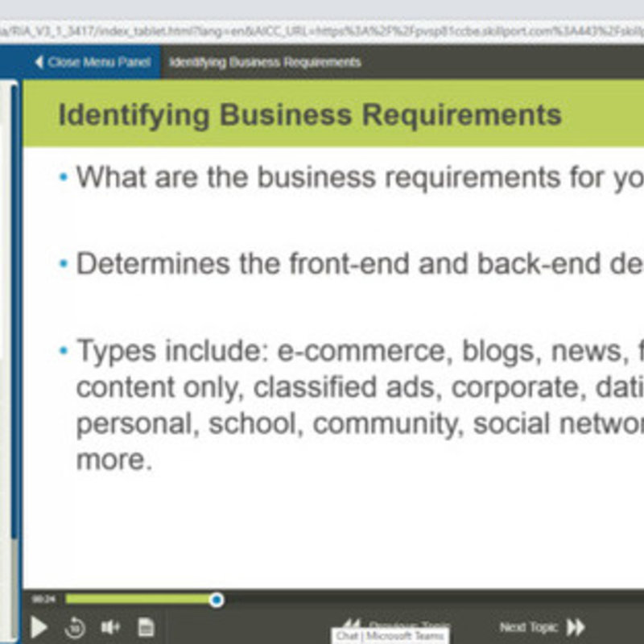This screenshot has width=644, height=644.
Task: Click the 'Identifying Business Requirements' slide heading
Action: pyautogui.click(x=310, y=114)
